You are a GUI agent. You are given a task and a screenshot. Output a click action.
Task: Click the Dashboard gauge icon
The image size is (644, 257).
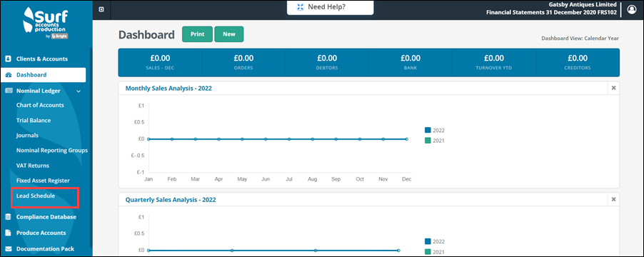[x=8, y=75]
